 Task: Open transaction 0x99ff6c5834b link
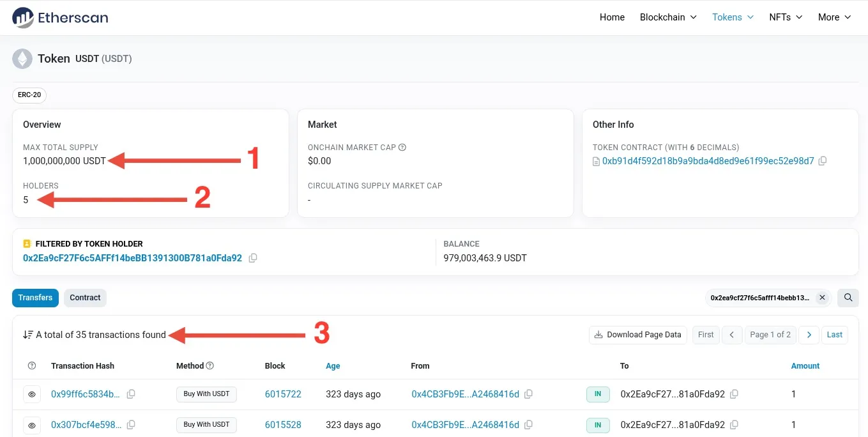coord(86,394)
